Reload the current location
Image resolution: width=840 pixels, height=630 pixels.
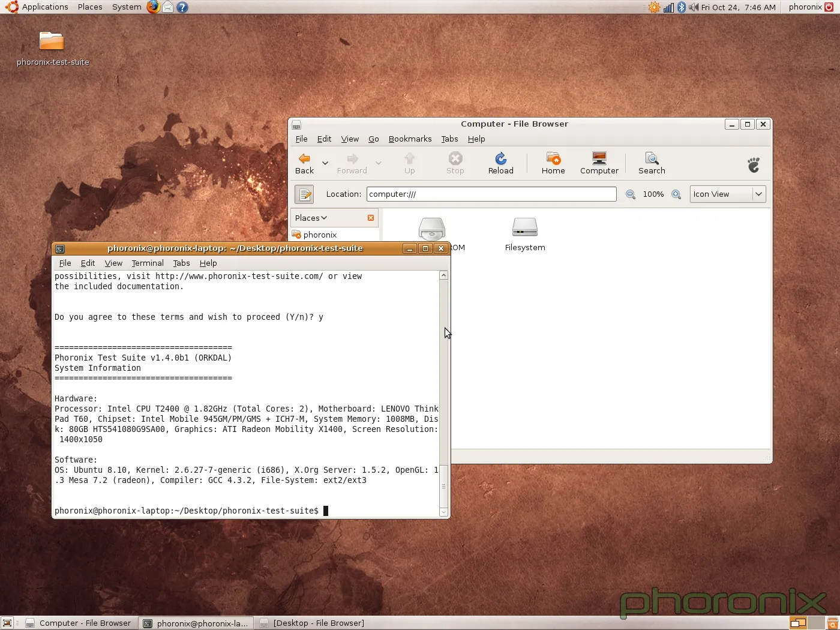point(500,163)
